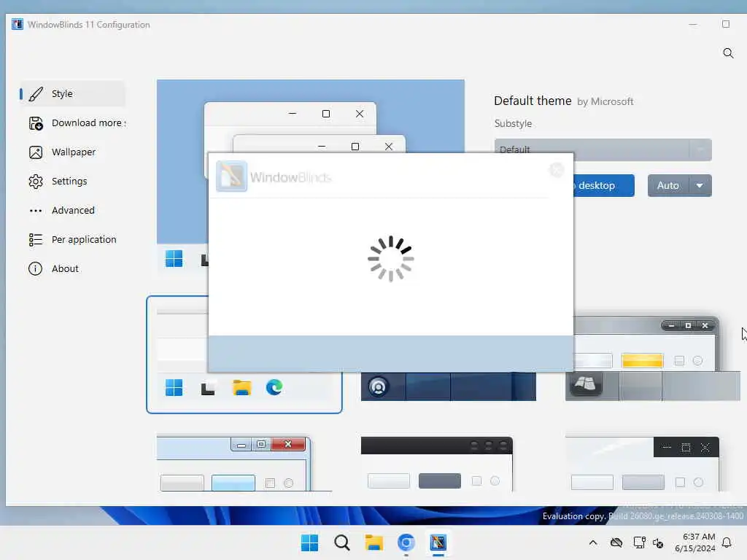
Task: Click the About info icon
Action: click(x=35, y=268)
